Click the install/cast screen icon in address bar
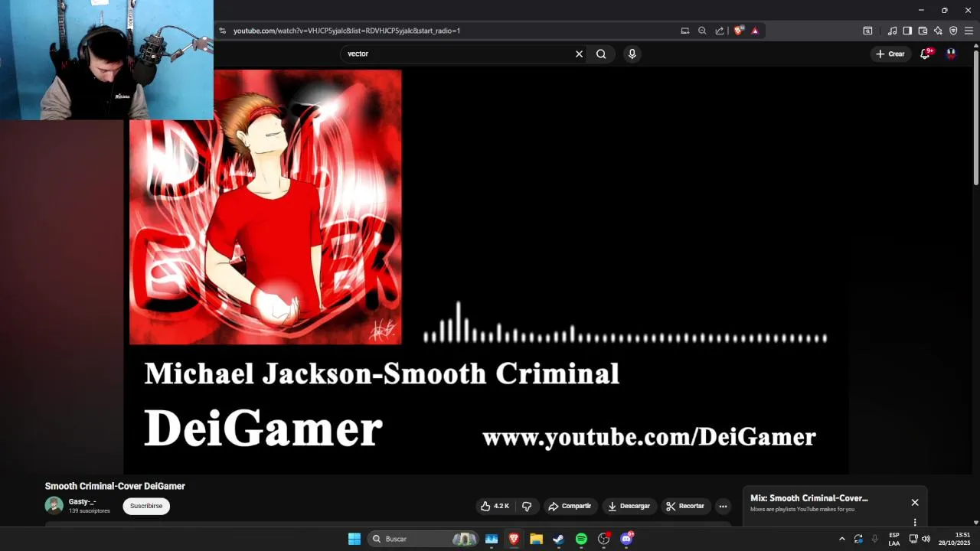The height and width of the screenshot is (551, 980). (x=685, y=31)
